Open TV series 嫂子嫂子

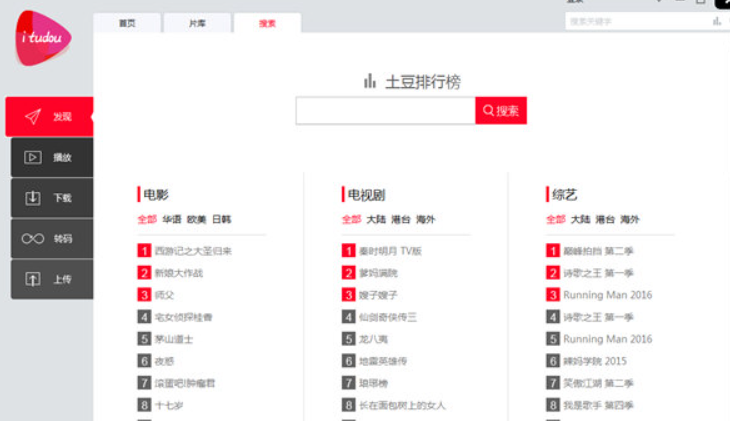(378, 295)
